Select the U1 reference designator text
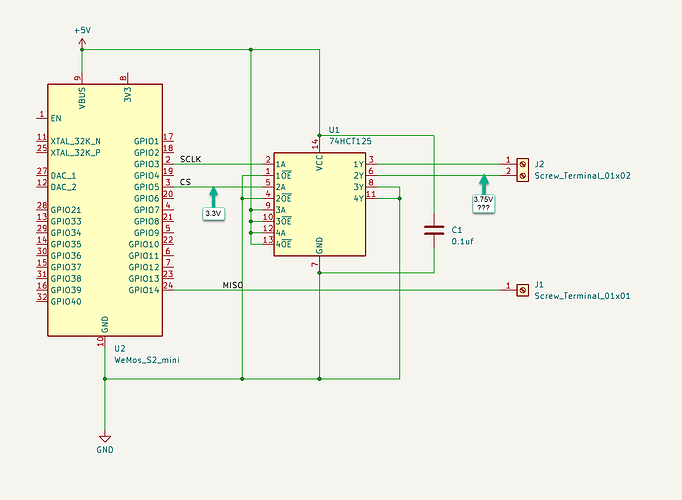The image size is (682, 500). (334, 130)
